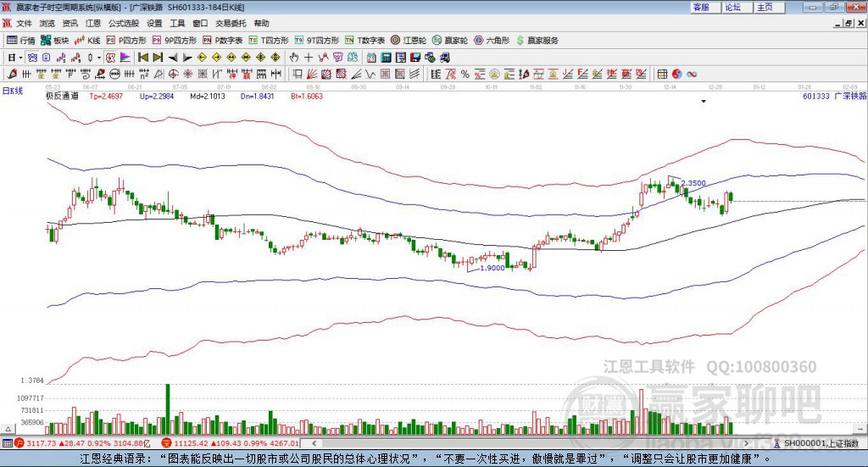Select the spiral drawing tool
This screenshot has width=868, height=467.
(x=86, y=74)
